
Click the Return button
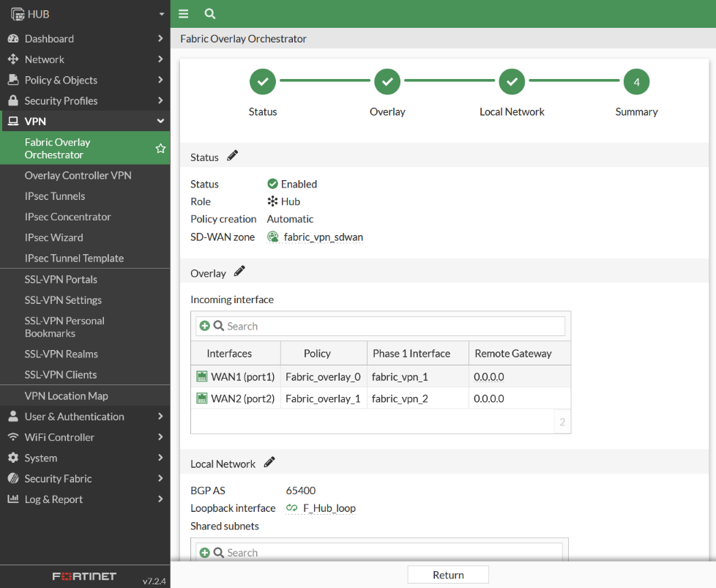tap(447, 574)
